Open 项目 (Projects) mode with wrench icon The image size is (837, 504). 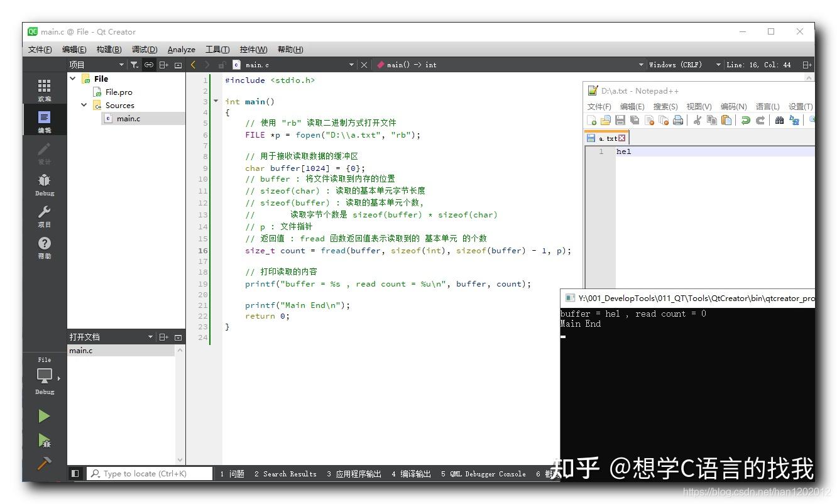[x=44, y=216]
